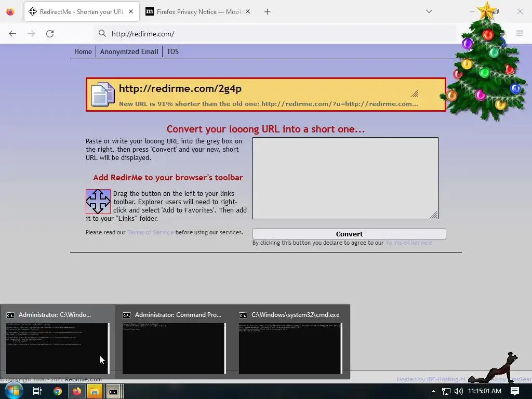
Task: Open Terms of Service link under Convert button
Action: point(409,243)
